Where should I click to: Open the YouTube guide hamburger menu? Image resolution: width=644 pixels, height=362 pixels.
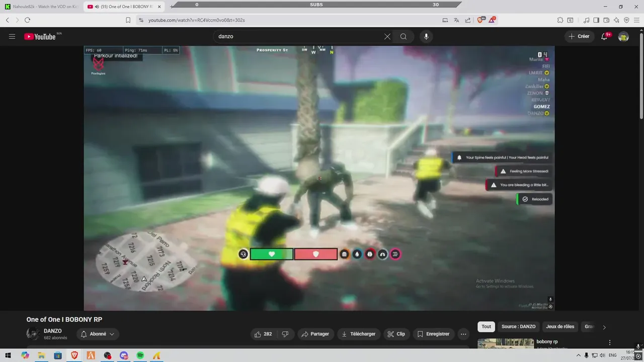(12, 37)
